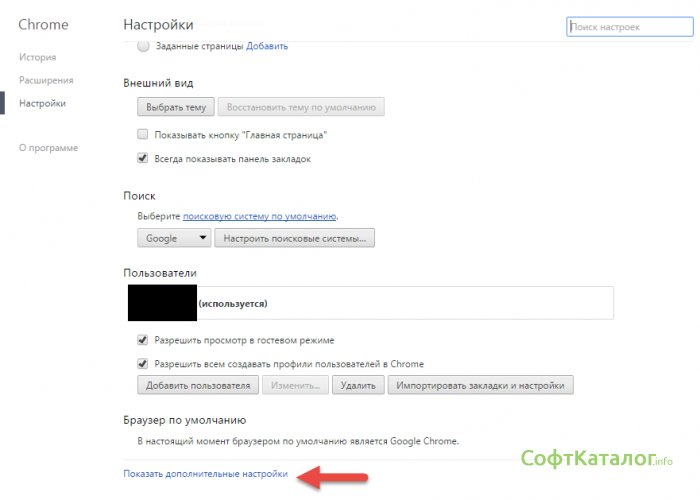Uncheck Всегда показывать панель закладок
Screen dimensions: 700x500
coord(143,158)
